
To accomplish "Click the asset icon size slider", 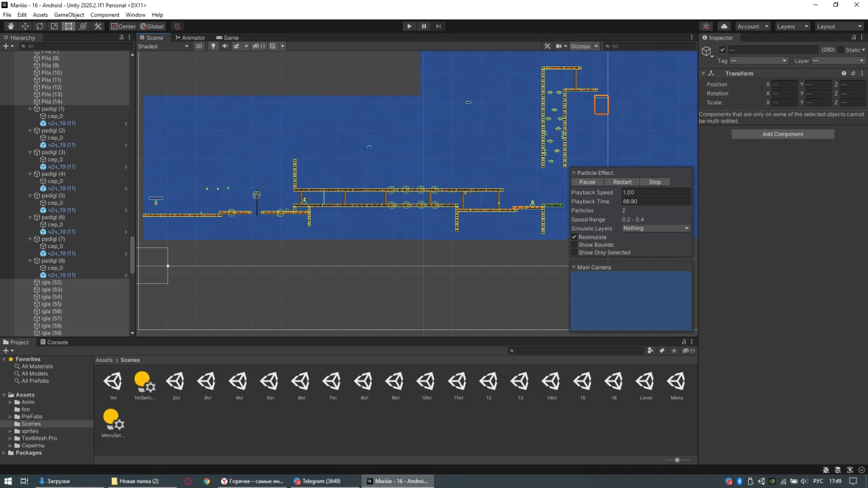I will (677, 460).
